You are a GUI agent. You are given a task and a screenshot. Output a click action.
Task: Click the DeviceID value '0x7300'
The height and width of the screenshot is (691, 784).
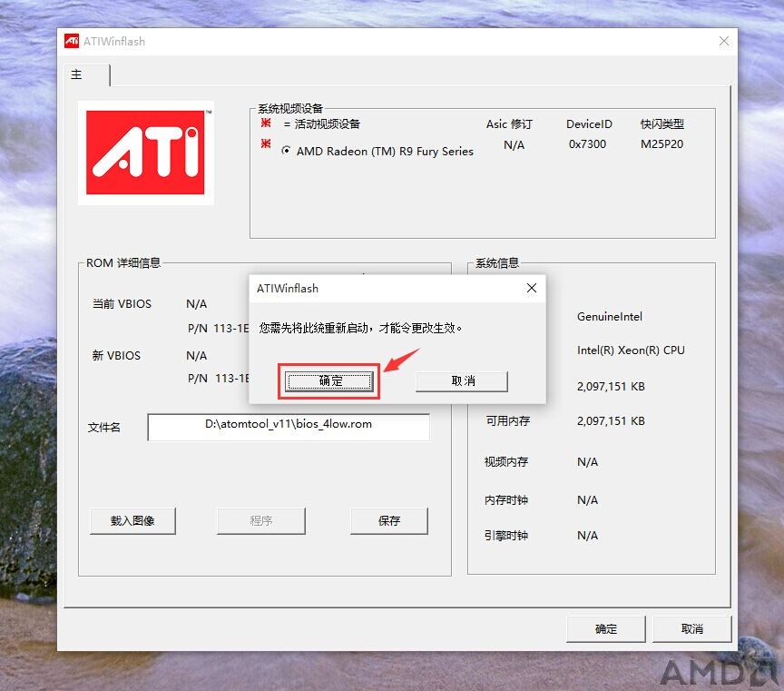pyautogui.click(x=587, y=144)
